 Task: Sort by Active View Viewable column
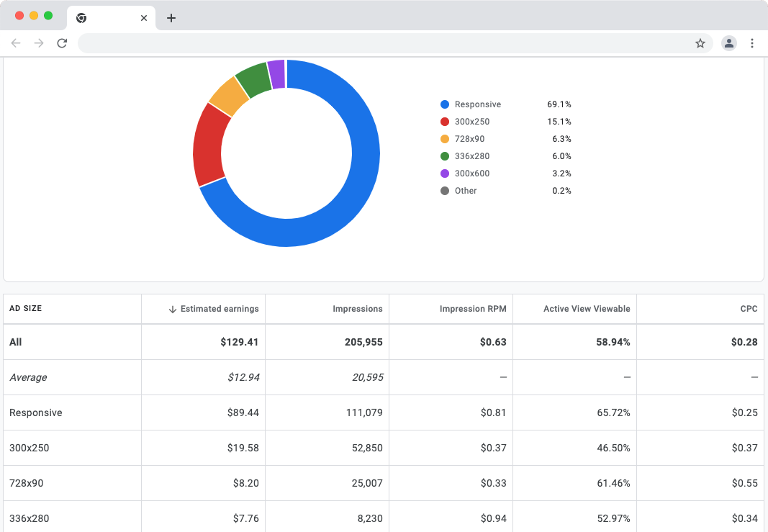click(x=587, y=308)
